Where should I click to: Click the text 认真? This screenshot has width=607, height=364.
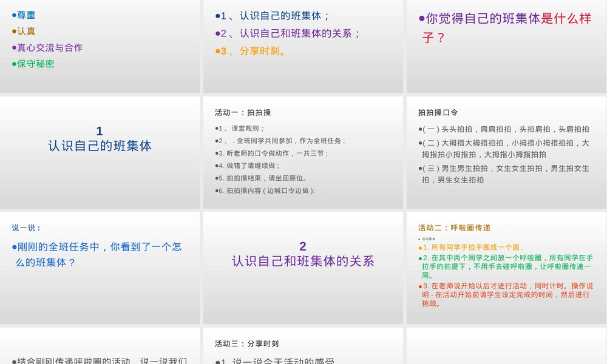coord(26,32)
